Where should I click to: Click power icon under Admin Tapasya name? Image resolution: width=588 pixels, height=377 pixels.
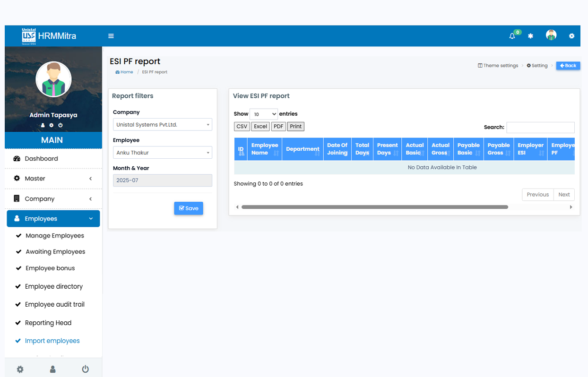61,125
